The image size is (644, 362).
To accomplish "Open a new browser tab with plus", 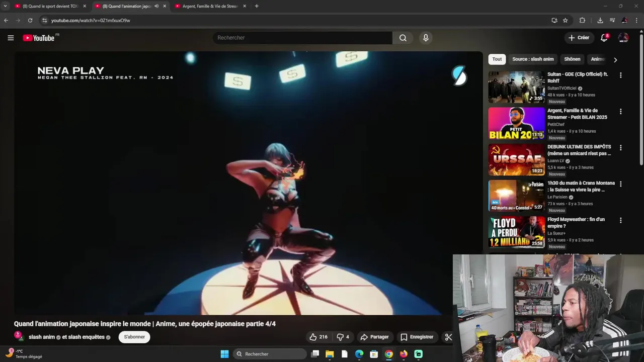I will tap(257, 6).
